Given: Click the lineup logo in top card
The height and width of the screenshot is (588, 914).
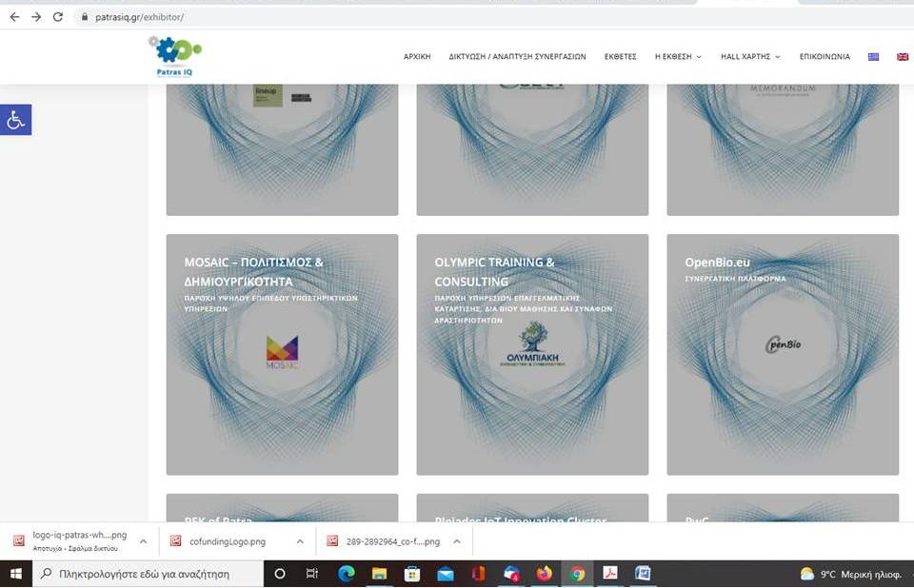Looking at the screenshot, I should coord(268,95).
